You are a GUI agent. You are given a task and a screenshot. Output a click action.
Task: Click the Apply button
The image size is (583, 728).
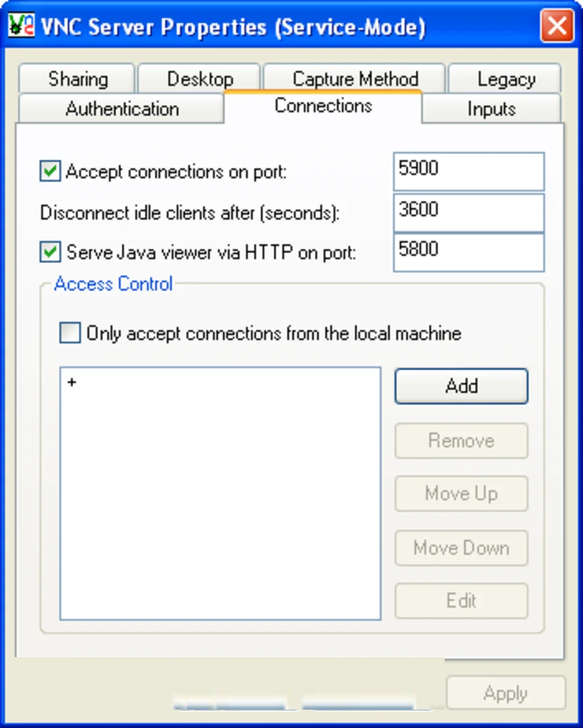[506, 693]
